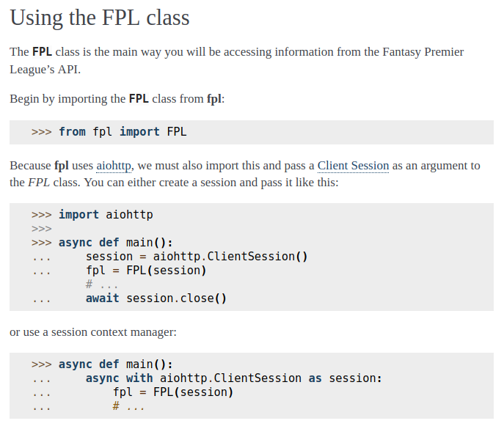Click 'fpl = FPL(session)' in the last block
Screen dimensions: 504x429
coord(173,392)
